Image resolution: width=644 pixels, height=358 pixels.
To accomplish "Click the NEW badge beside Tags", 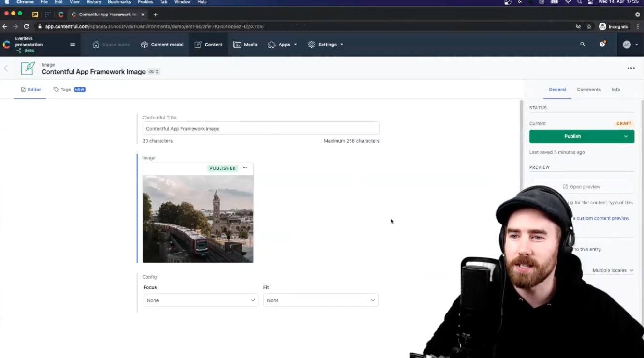I will click(x=80, y=89).
